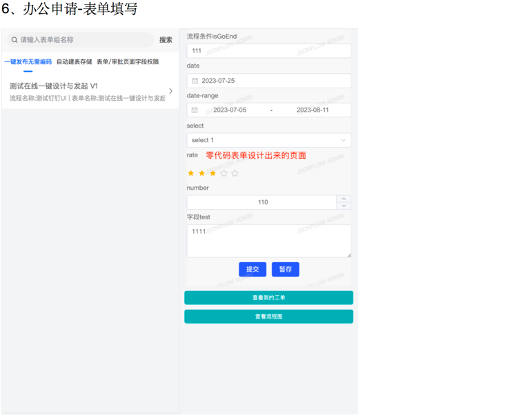Click the 查看流程图 button
The width and height of the screenshot is (532, 416).
click(x=268, y=317)
